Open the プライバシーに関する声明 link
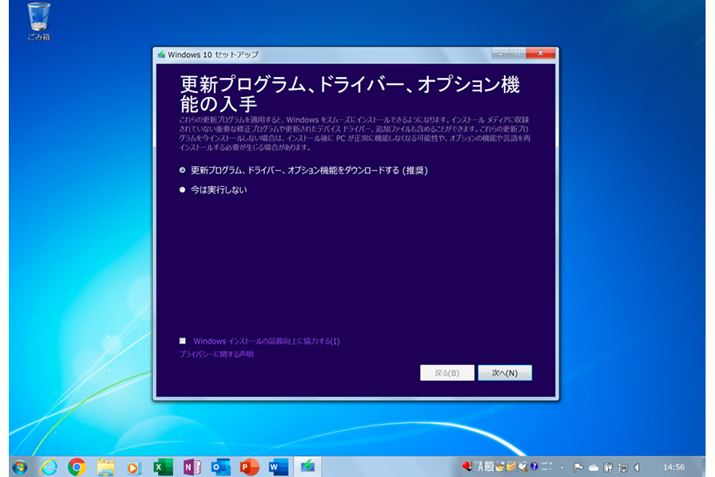Viewport: 715px width, 477px height. pos(216,354)
